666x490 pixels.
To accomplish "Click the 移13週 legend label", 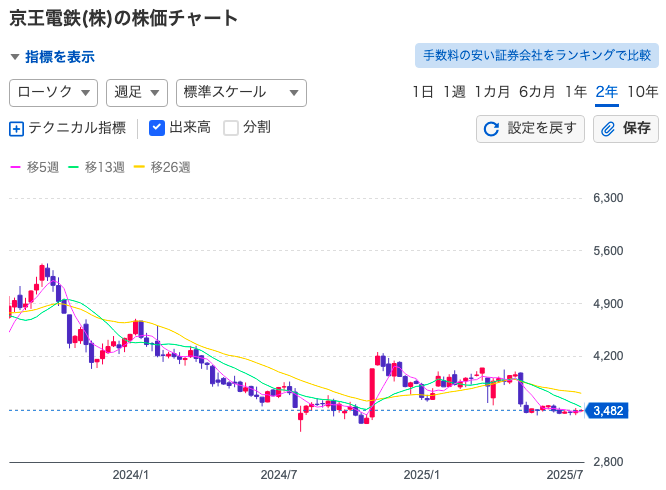I will 105,167.
